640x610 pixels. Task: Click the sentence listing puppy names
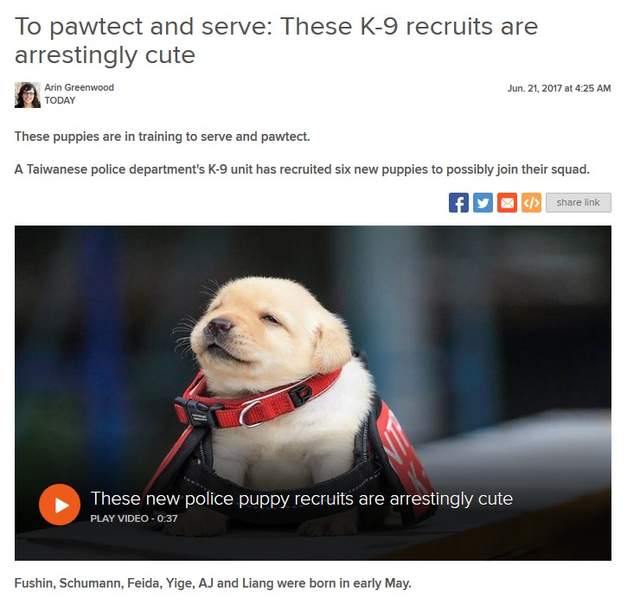(x=213, y=583)
